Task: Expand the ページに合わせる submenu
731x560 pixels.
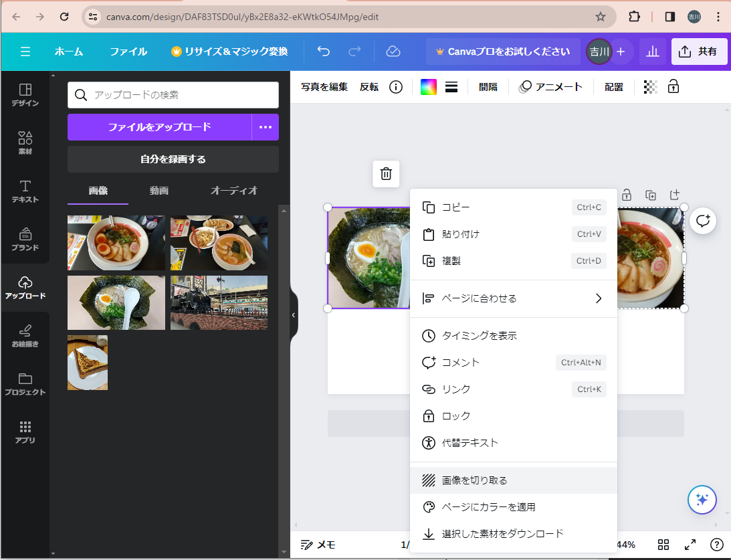Action: [513, 298]
